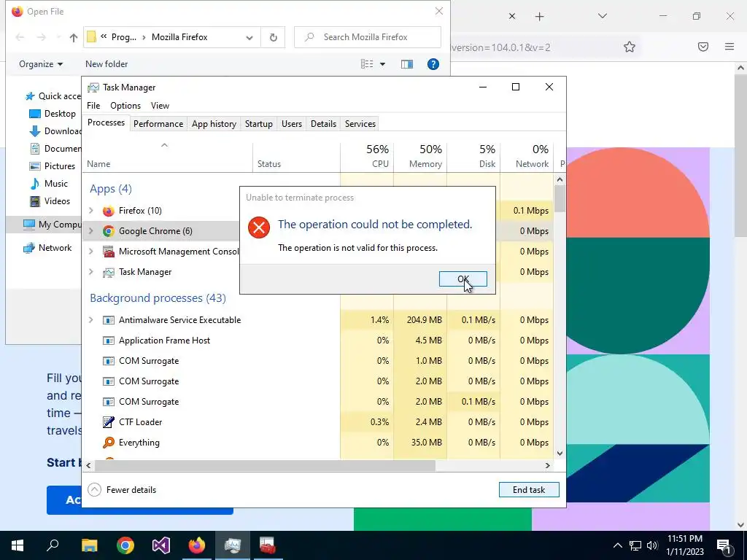Select Microsoft Management Console icon

pos(109,252)
